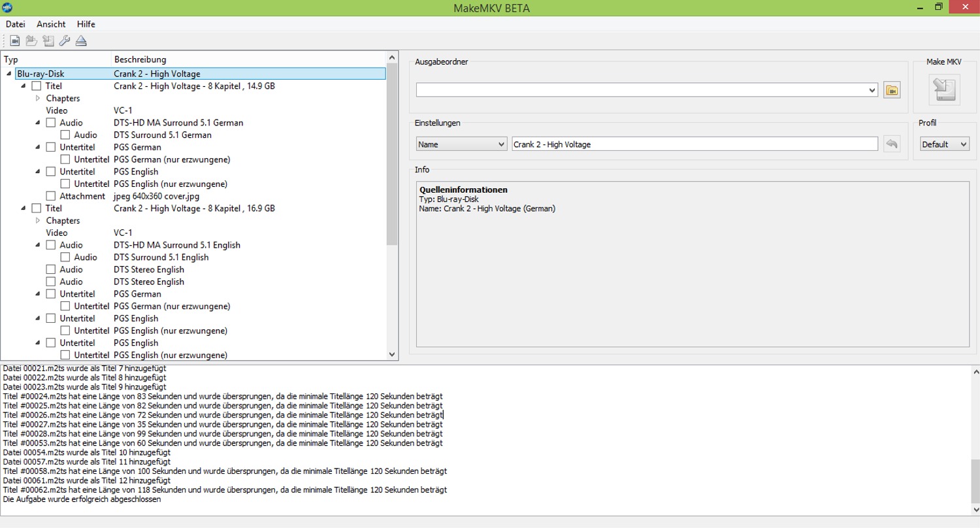Click the log panel scrollbar thumb
This screenshot has width=980, height=528.
pos(974,480)
